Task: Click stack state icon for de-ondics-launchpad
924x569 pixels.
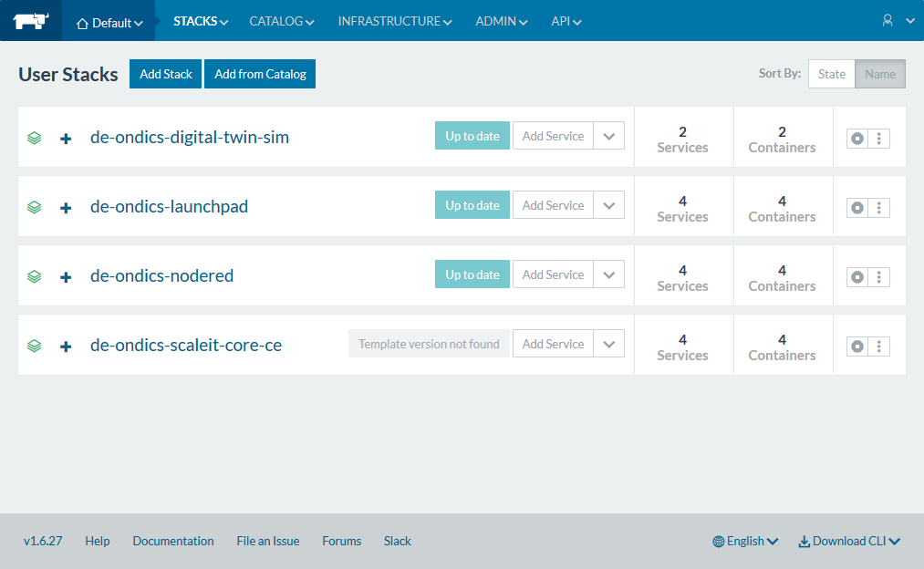Action: pos(34,207)
